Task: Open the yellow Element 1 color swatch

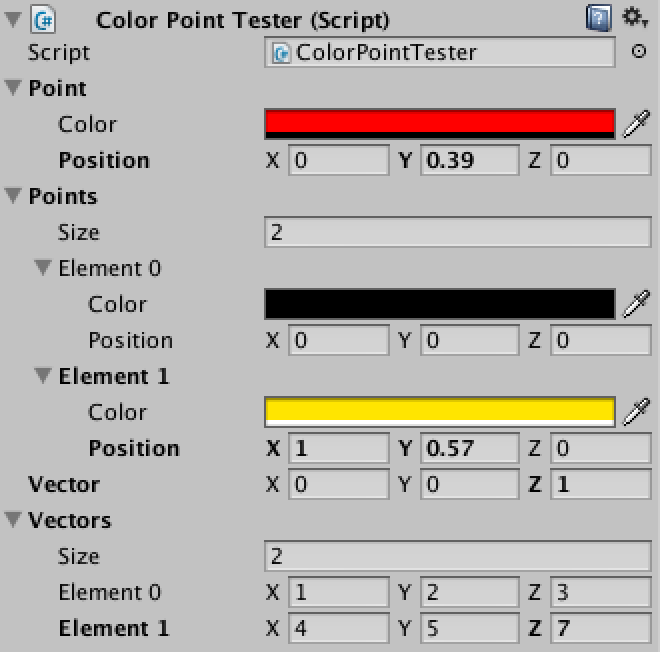Action: pyautogui.click(x=439, y=411)
